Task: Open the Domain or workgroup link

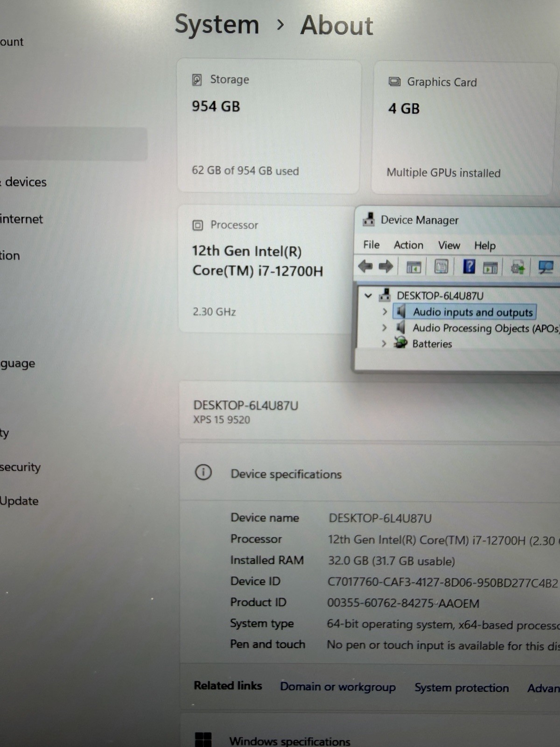Action: point(338,687)
